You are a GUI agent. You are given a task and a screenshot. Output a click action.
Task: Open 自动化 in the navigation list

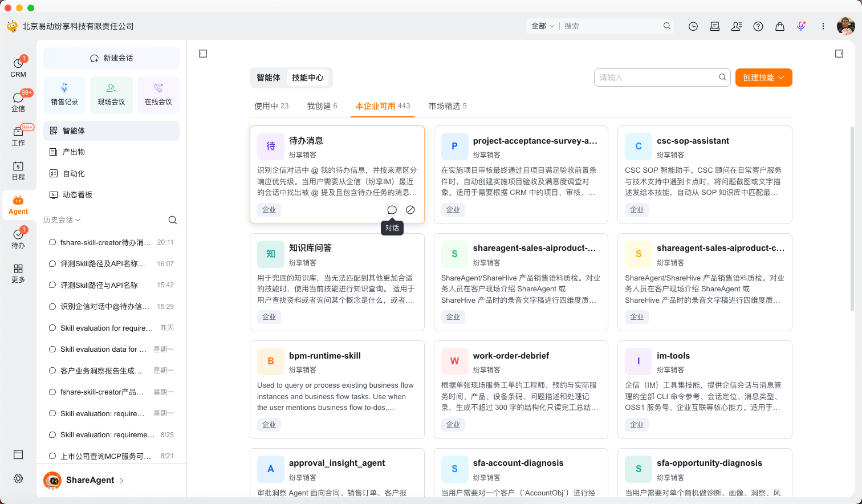coord(111,173)
